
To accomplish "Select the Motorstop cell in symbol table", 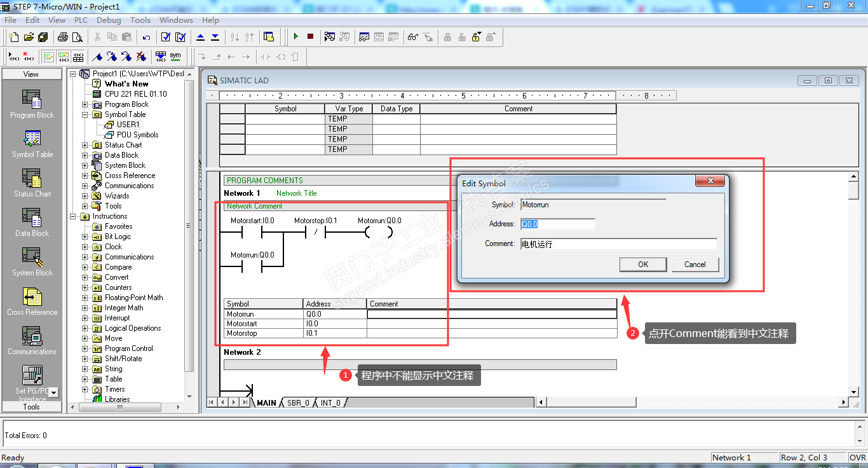I will click(264, 333).
